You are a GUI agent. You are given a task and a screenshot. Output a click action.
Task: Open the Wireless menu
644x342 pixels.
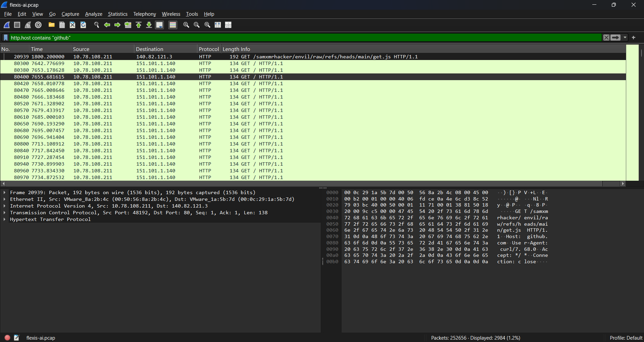[x=171, y=14]
